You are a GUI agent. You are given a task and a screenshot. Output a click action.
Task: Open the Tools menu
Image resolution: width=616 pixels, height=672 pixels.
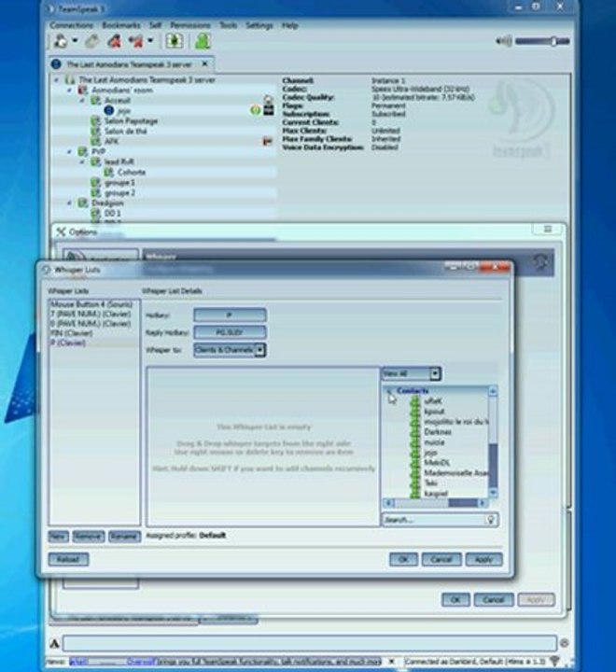pos(228,25)
